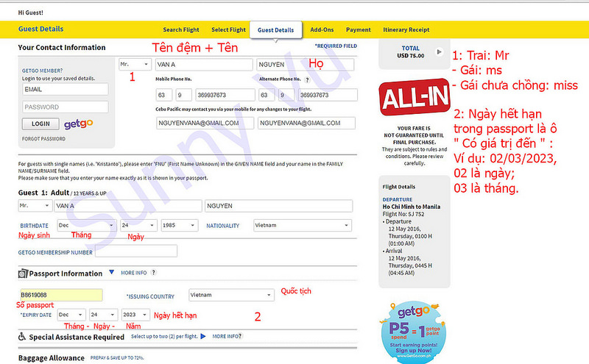
Task: Click alternate phone number field
Action: tap(328, 95)
